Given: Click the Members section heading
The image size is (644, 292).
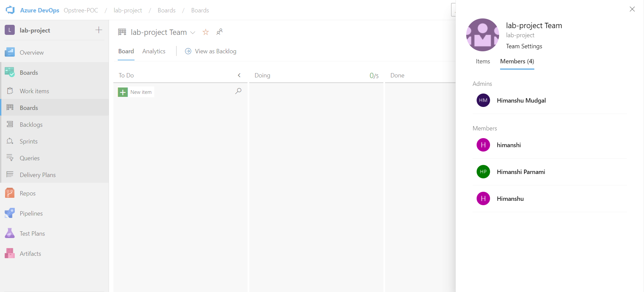Looking at the screenshot, I should click(x=485, y=128).
